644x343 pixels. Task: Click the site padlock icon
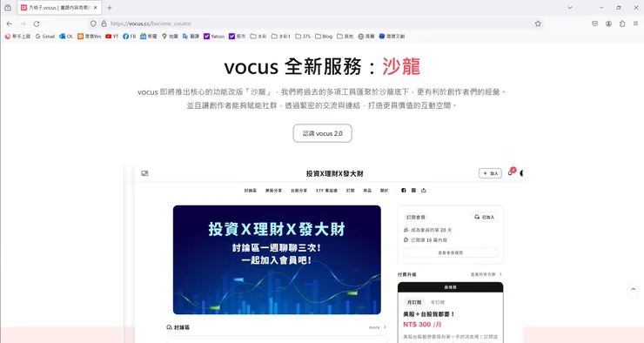[104, 24]
